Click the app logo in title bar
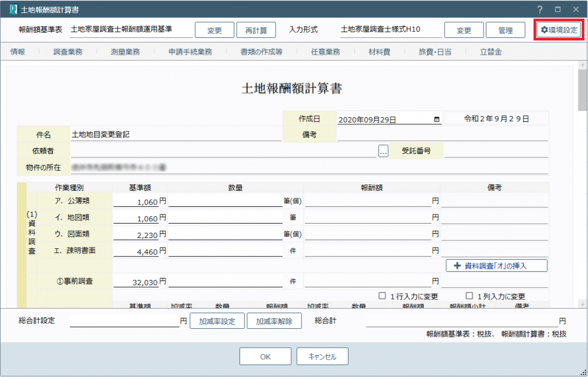588x377 pixels. pos(13,9)
